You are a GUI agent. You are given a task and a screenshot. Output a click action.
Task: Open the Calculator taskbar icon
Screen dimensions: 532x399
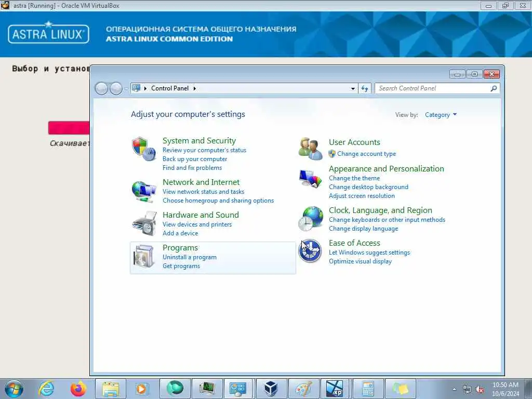(368, 389)
